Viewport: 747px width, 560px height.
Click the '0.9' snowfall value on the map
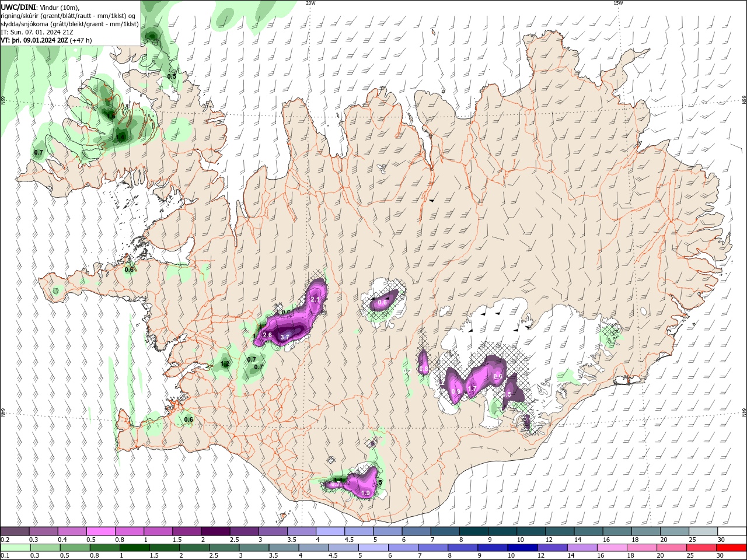[456, 391]
